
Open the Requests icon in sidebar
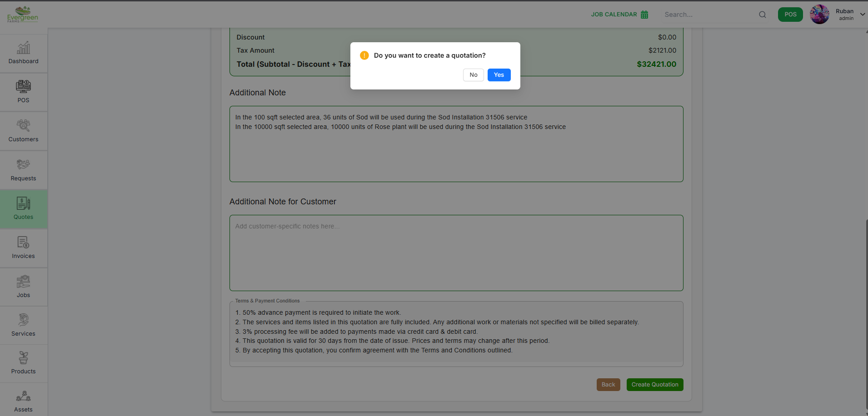(x=23, y=164)
